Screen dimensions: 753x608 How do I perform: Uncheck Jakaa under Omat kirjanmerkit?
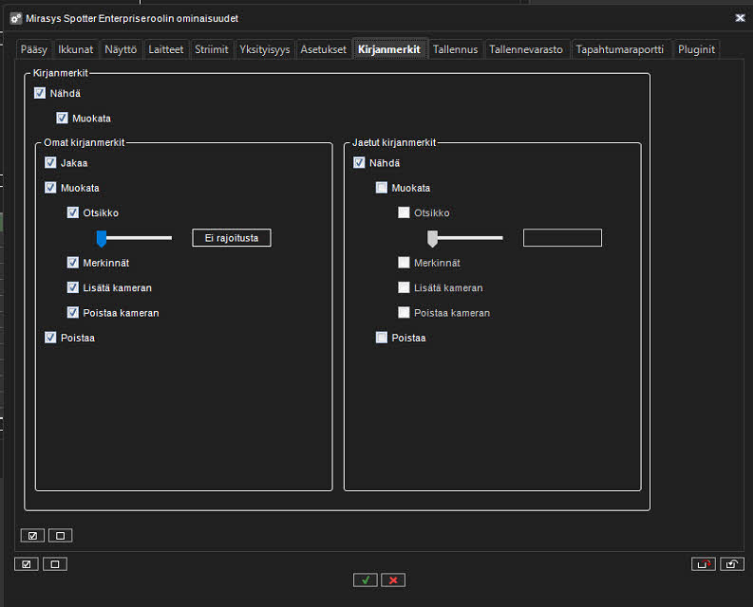(51, 162)
